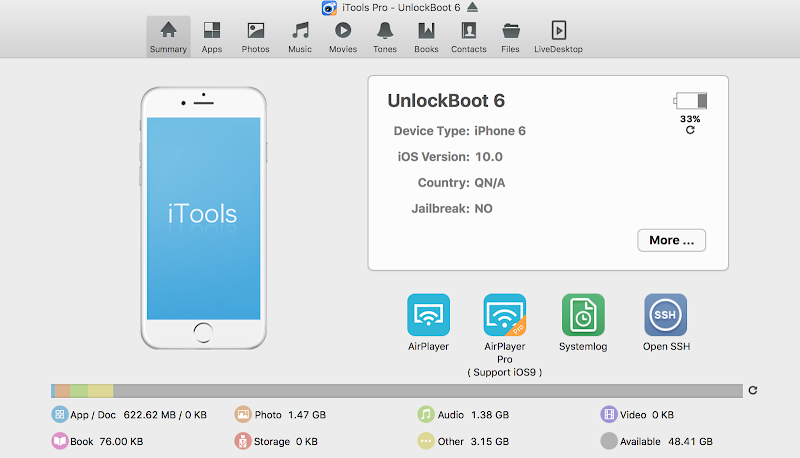
Task: Select the Movies tab
Action: pyautogui.click(x=343, y=37)
